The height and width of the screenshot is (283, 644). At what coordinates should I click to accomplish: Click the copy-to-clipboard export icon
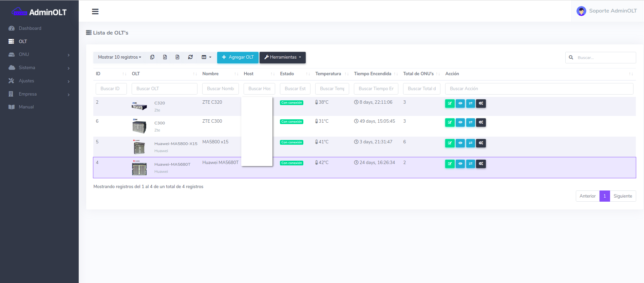[152, 57]
